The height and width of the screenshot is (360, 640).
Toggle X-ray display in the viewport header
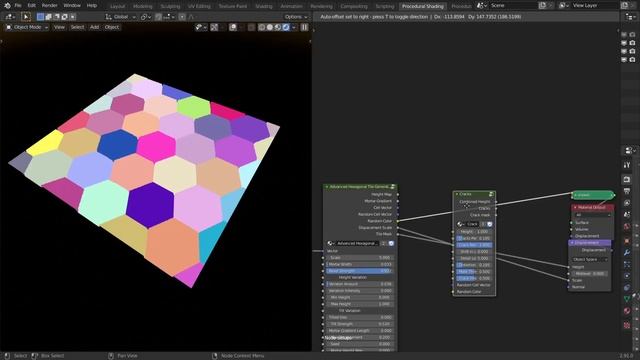pyautogui.click(x=251, y=27)
